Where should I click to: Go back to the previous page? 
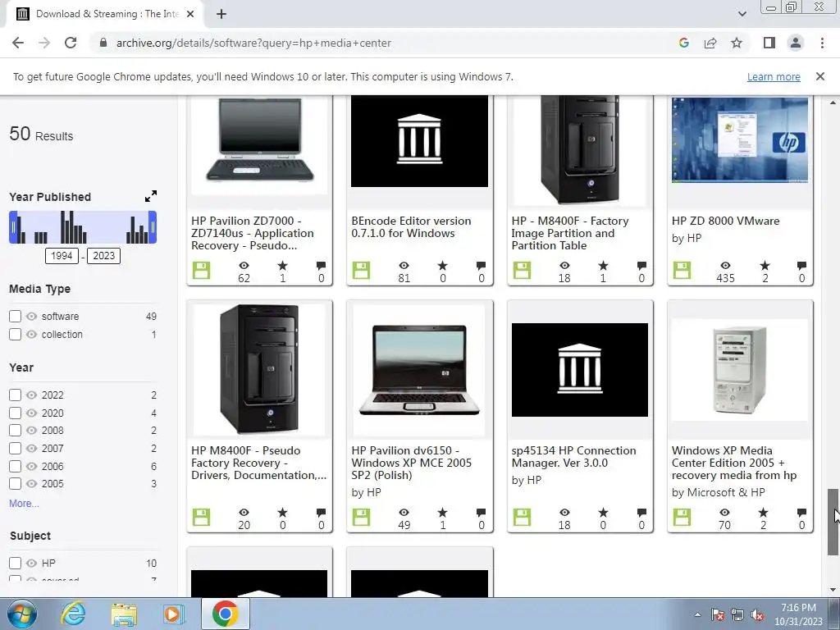click(18, 43)
